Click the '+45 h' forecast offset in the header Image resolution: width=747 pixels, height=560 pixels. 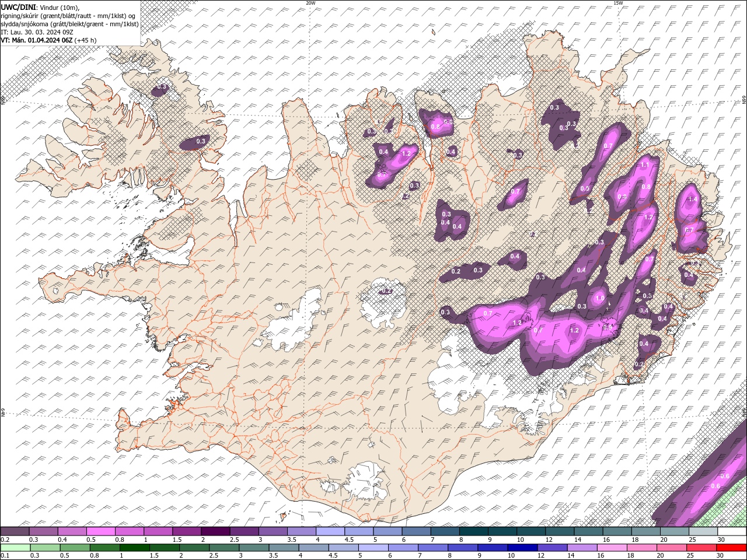click(85, 40)
